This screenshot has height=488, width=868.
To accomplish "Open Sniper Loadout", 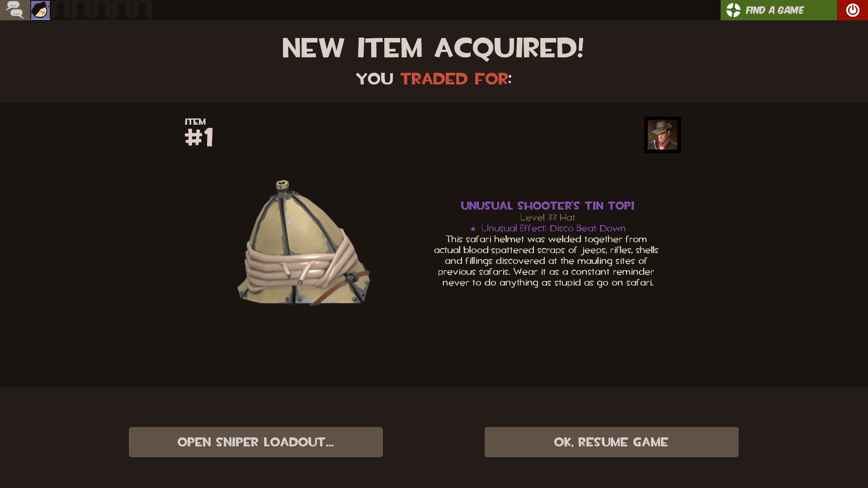I will point(256,442).
